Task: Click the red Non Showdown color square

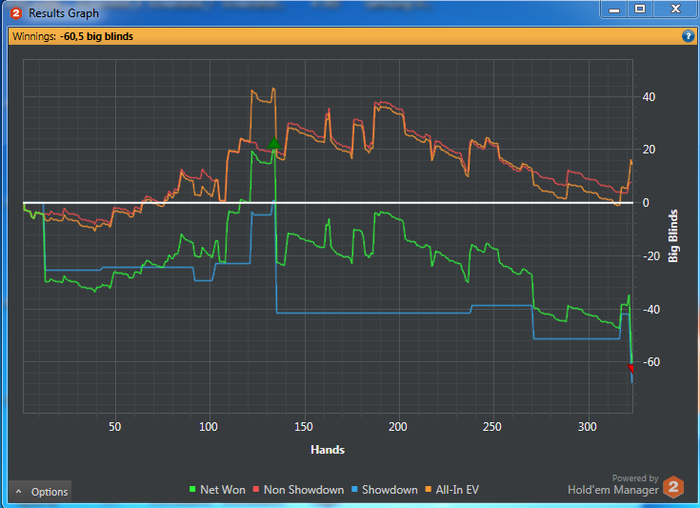Action: [x=256, y=489]
